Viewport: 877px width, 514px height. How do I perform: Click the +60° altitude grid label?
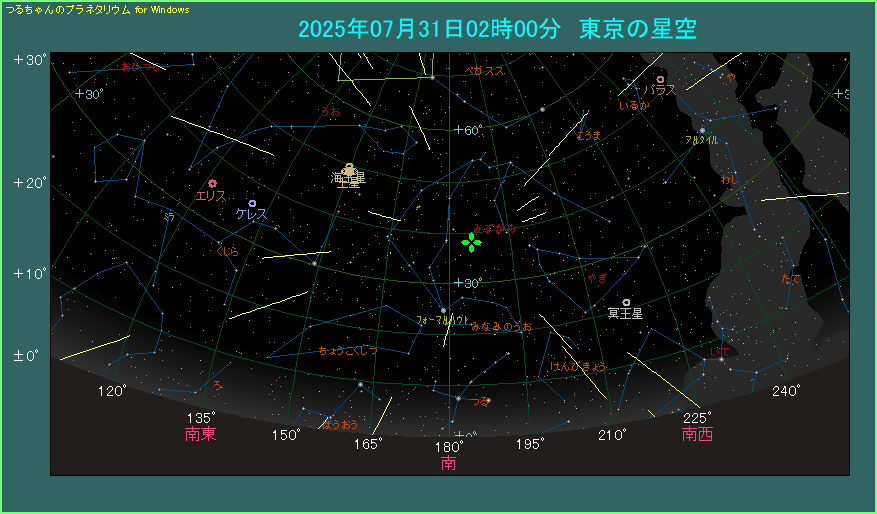click(468, 130)
